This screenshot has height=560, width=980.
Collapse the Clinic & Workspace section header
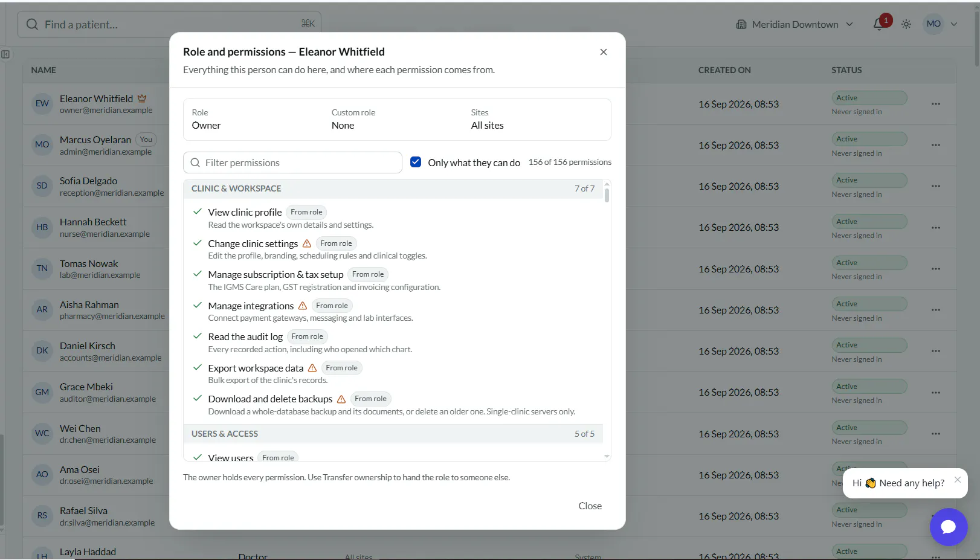393,188
